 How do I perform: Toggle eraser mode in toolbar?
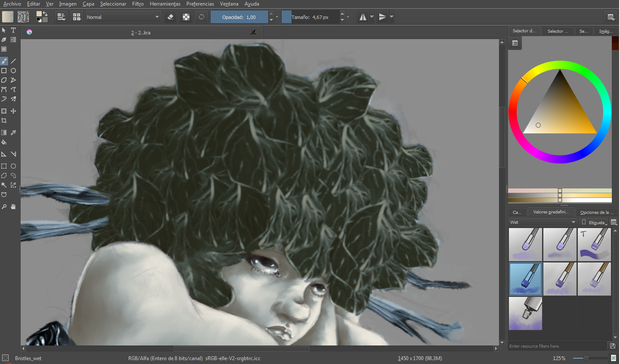pyautogui.click(x=170, y=17)
